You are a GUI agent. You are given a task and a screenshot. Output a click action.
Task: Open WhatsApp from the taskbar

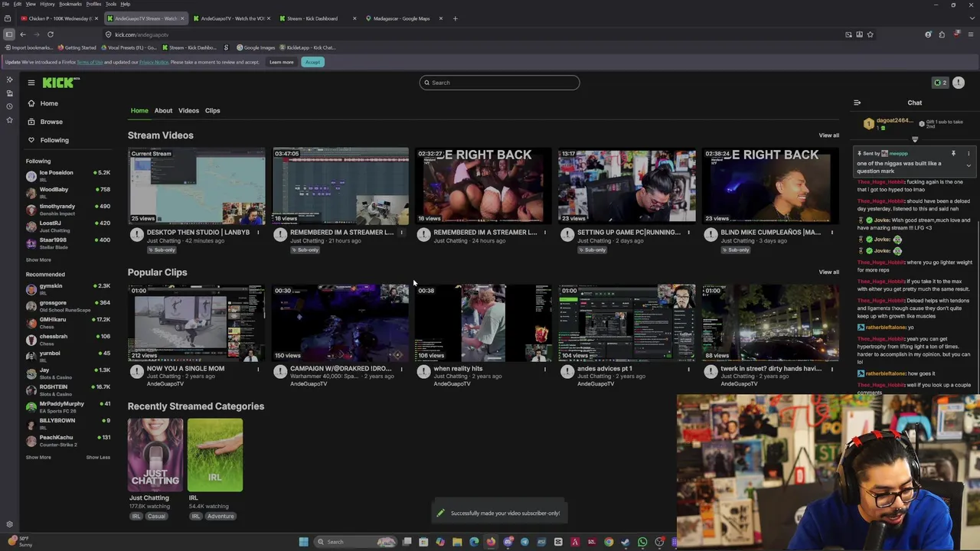point(642,542)
